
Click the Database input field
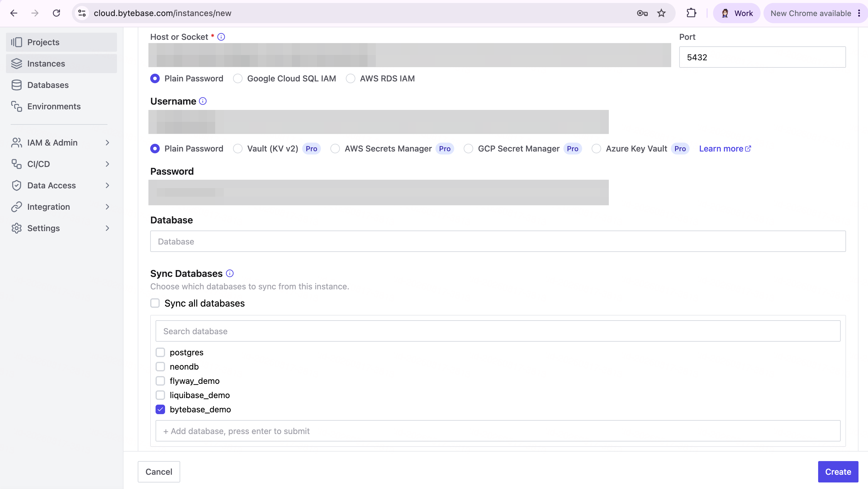coord(498,241)
